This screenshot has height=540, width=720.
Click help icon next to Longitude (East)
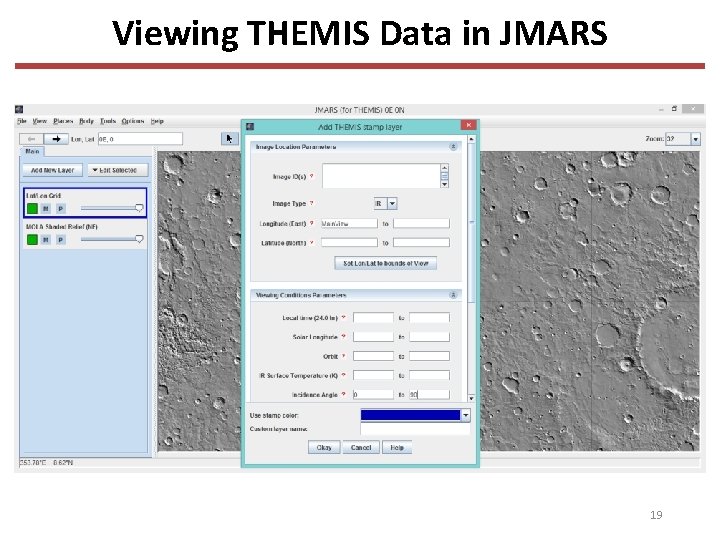pos(312,223)
